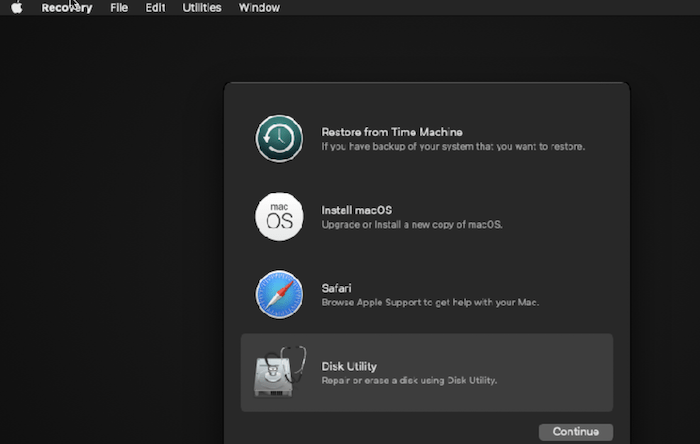The height and width of the screenshot is (444, 700).
Task: Open the Window menu
Action: [x=259, y=8]
